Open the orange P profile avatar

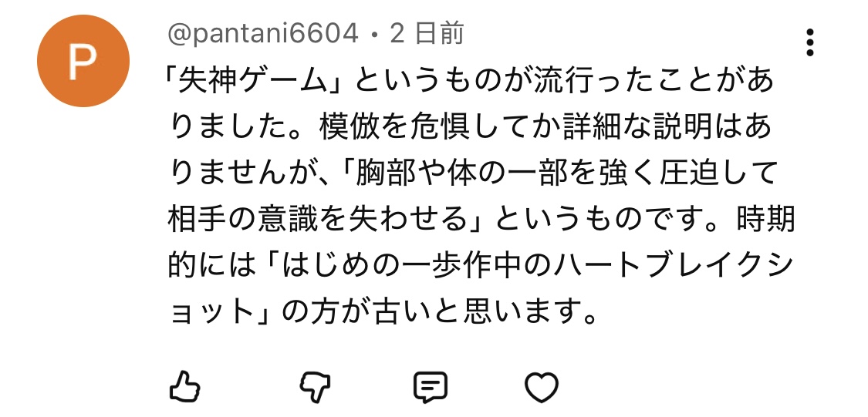pyautogui.click(x=83, y=61)
